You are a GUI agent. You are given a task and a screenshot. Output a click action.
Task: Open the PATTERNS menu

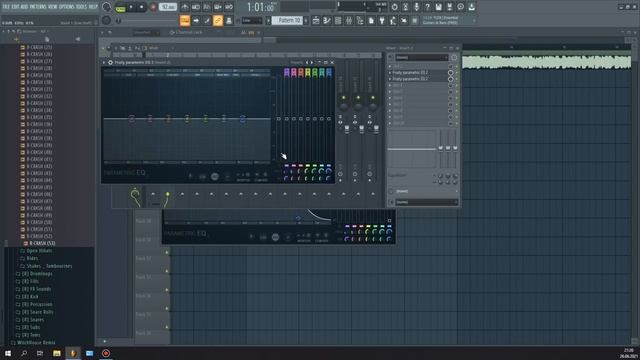tap(38, 7)
